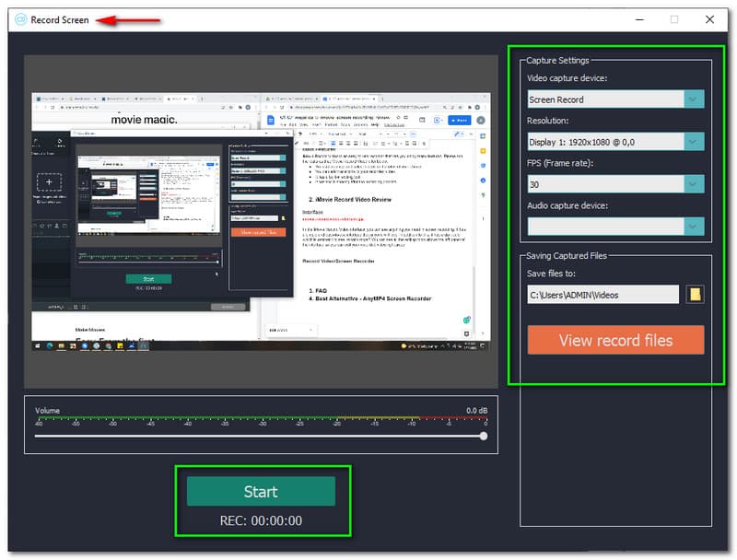Click the FPS (Frame rate) label
Image resolution: width=737 pixels, height=560 pixels.
click(x=560, y=163)
